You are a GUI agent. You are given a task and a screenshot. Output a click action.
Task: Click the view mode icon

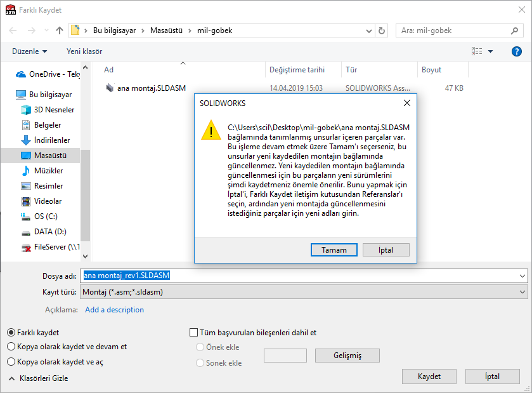tap(477, 51)
